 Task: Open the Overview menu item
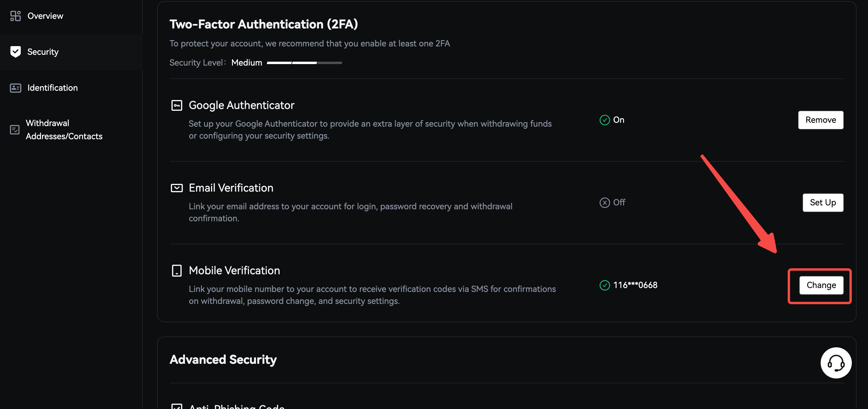[x=45, y=16]
